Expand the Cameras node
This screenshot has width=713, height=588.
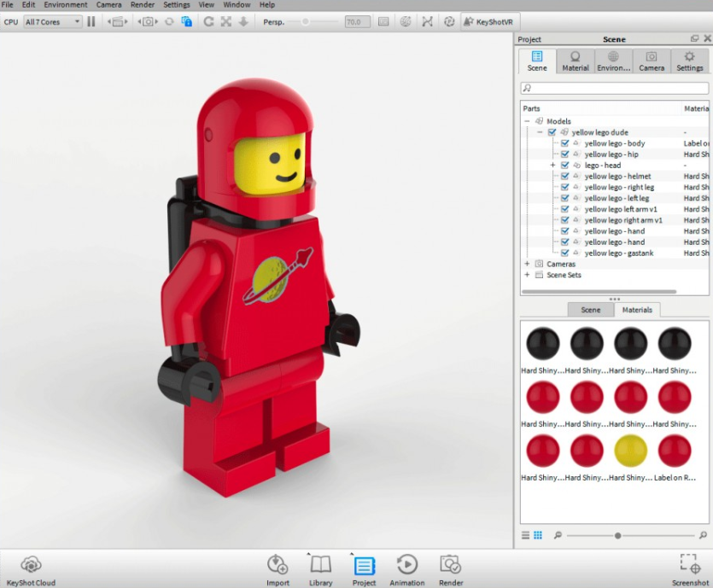tap(527, 264)
